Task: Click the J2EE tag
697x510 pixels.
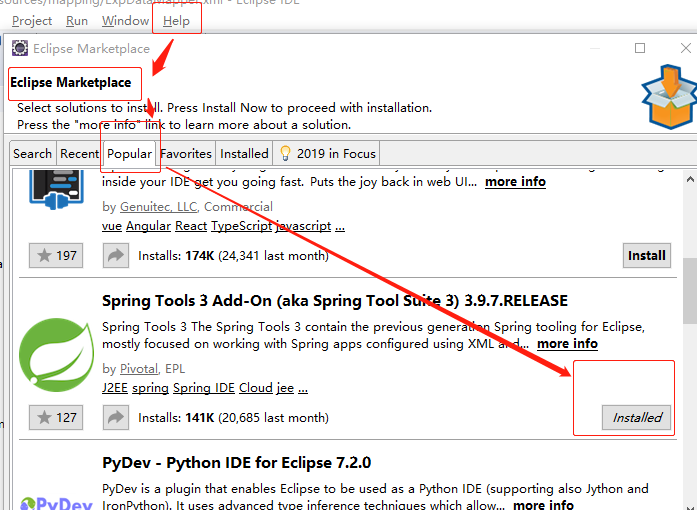Action: coord(115,388)
